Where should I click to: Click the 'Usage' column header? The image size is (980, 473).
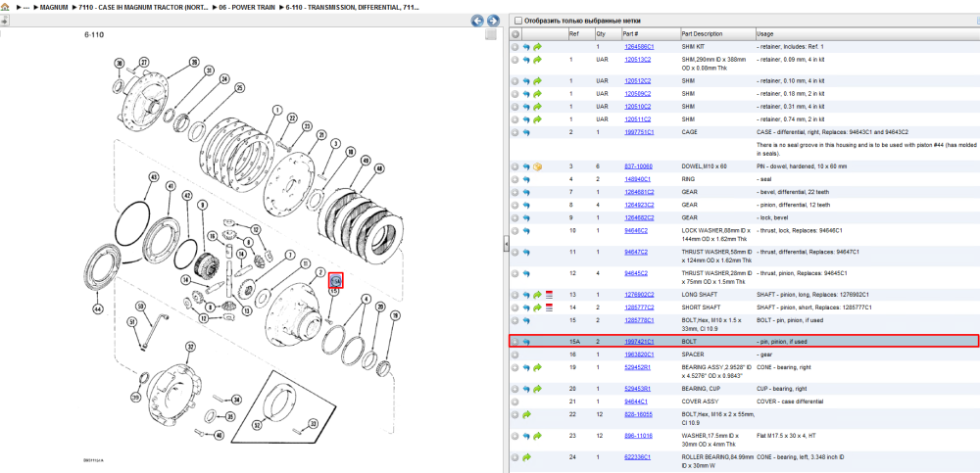tap(765, 33)
